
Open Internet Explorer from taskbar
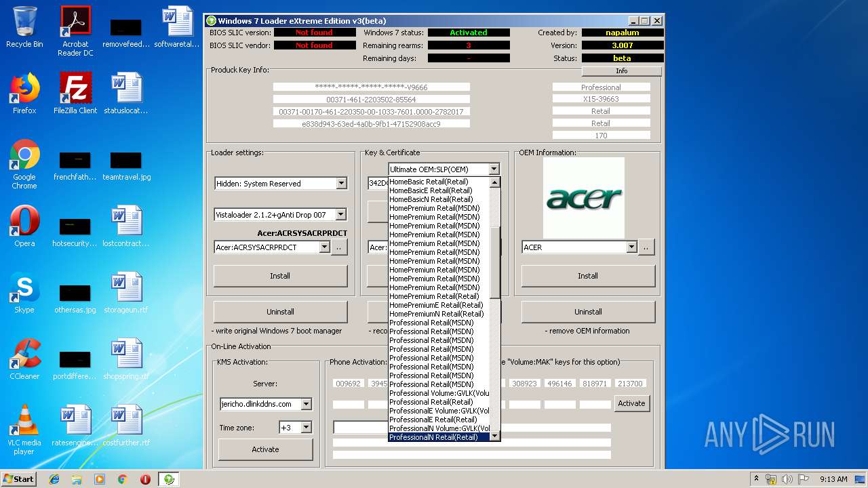click(54, 479)
